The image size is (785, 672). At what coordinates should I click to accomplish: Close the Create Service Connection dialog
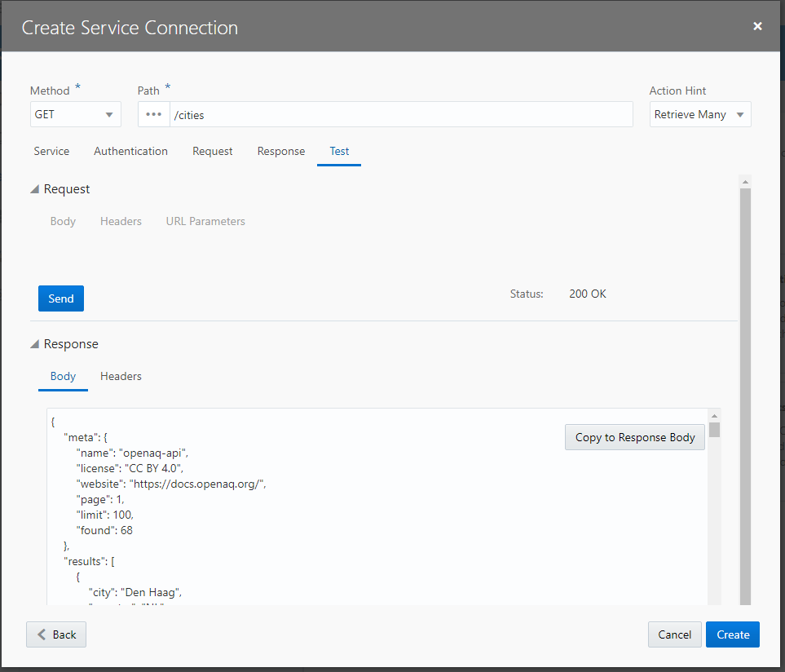[x=757, y=25]
